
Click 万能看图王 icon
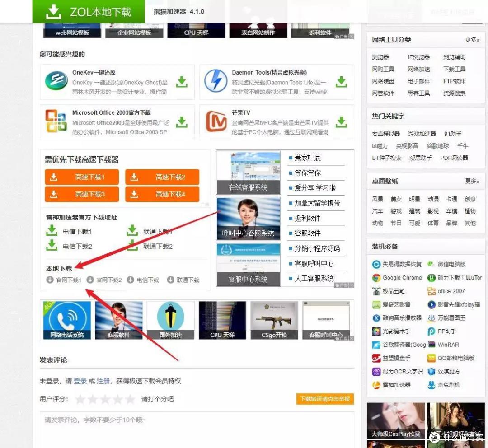[432, 318]
